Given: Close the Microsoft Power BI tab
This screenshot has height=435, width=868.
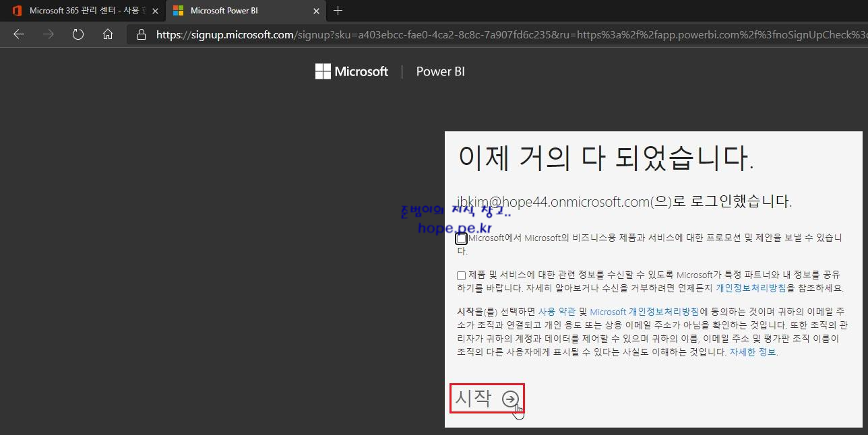Looking at the screenshot, I should 317,11.
